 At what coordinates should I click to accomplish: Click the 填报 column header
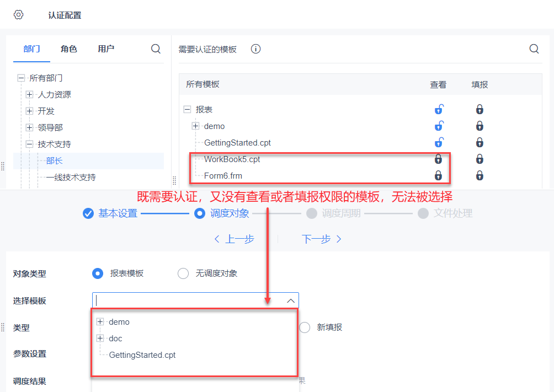[480, 84]
